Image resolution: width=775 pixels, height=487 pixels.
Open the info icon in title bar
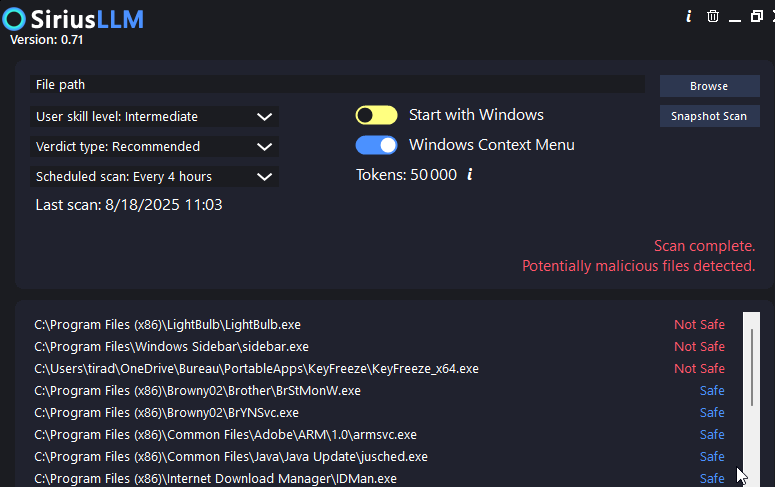pyautogui.click(x=689, y=16)
